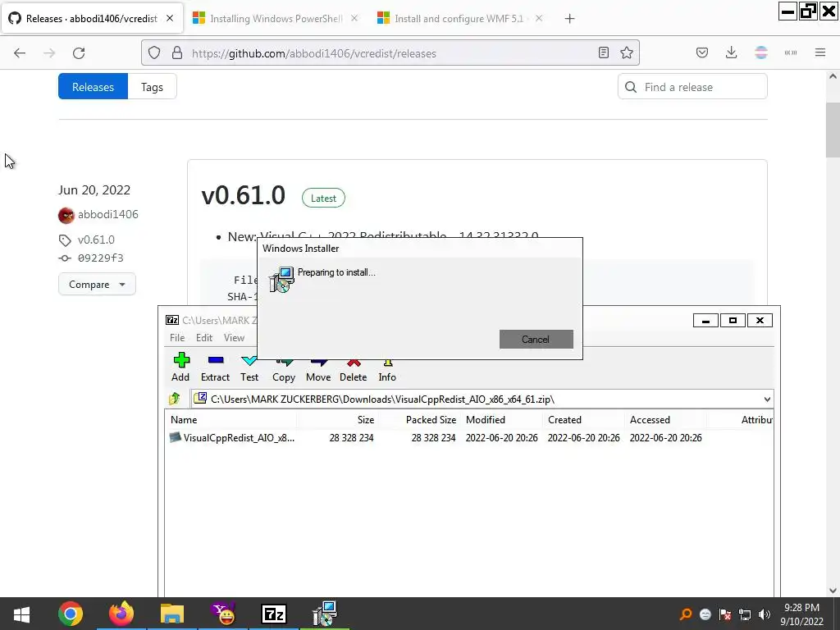Open v0.61.0 tag link in sidebar
The image size is (840, 630).
[x=96, y=240]
